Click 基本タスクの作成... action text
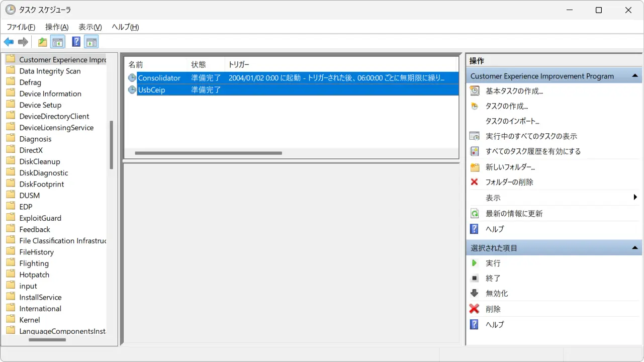644x362 pixels. 514,91
